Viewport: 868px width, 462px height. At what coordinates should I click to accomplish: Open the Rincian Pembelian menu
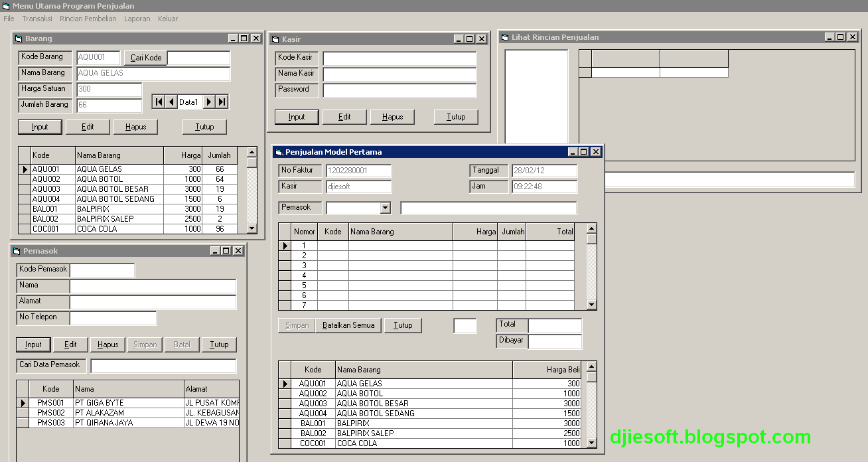coord(88,19)
